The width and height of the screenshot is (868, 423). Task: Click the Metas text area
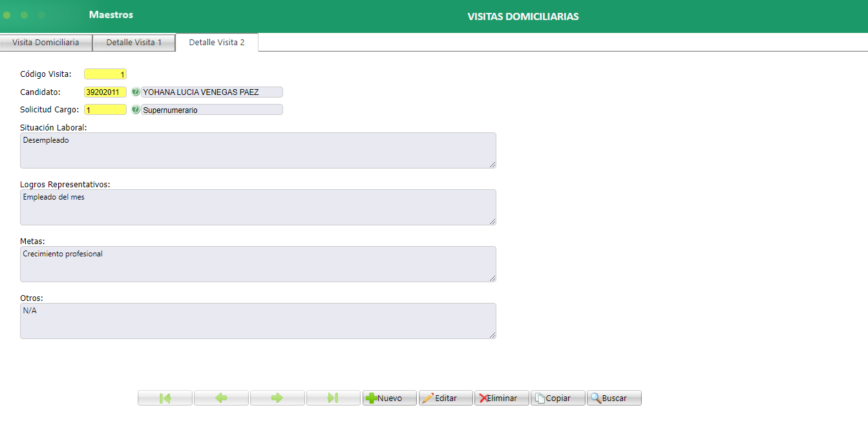coord(258,264)
